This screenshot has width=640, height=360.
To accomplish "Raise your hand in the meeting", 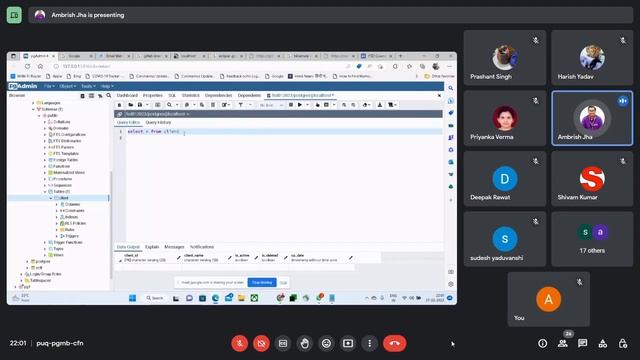I will pyautogui.click(x=304, y=343).
